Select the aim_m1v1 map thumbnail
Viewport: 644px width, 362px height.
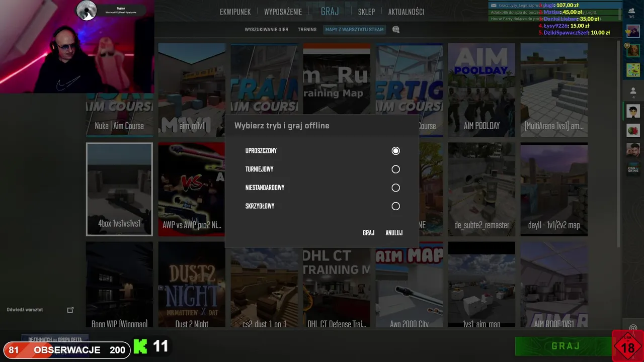coord(192,90)
